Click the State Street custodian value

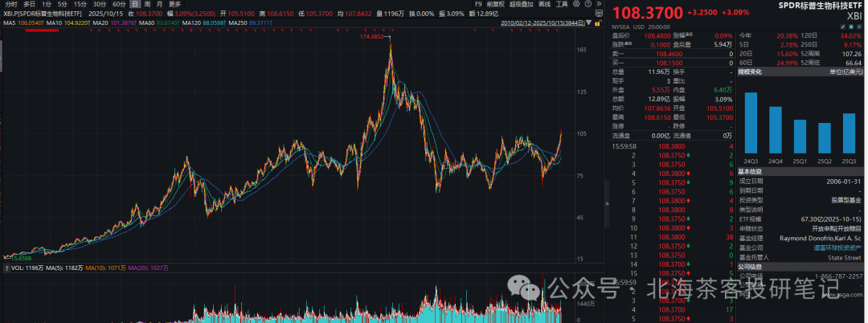click(845, 257)
